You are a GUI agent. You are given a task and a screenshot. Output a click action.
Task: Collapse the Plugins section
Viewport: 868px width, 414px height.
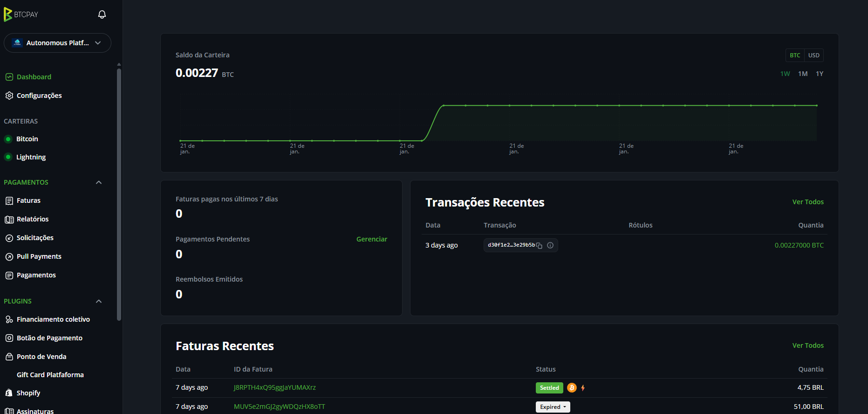pyautogui.click(x=99, y=301)
